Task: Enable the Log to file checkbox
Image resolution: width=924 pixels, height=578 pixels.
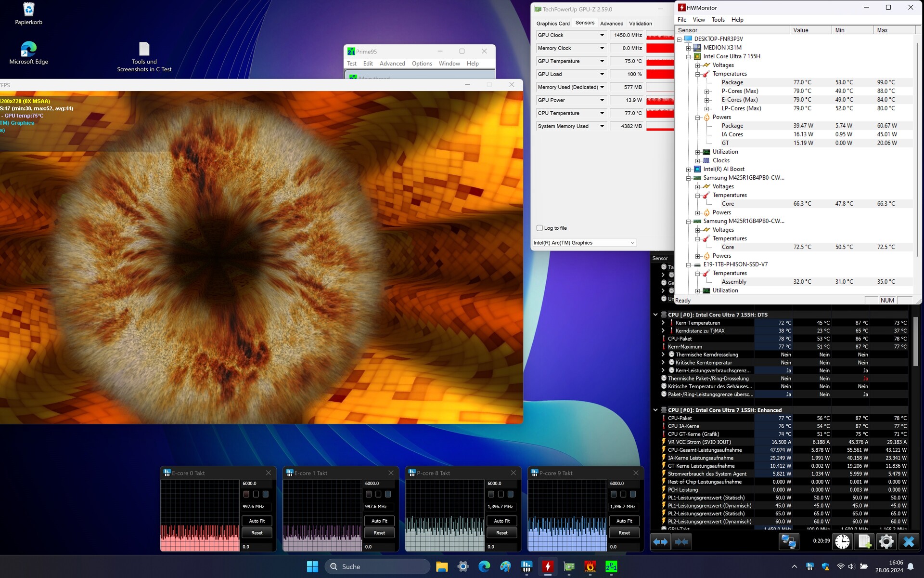Action: pos(539,228)
